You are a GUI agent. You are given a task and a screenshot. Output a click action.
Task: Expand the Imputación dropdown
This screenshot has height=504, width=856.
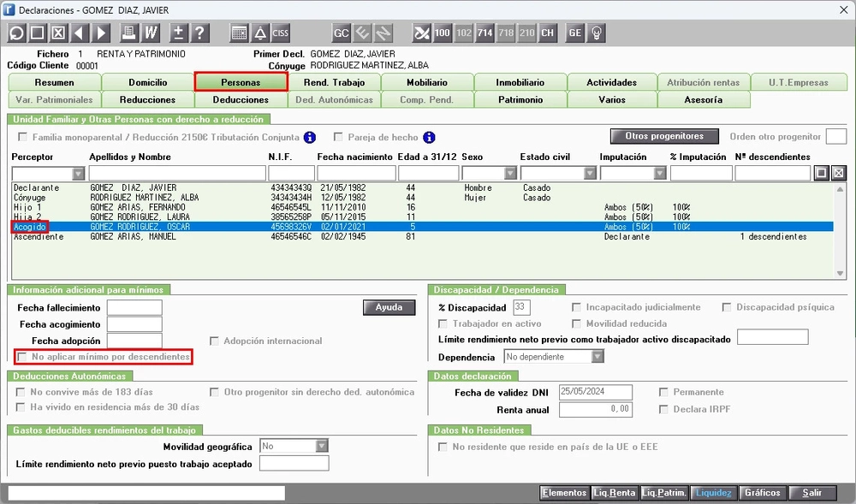point(660,174)
